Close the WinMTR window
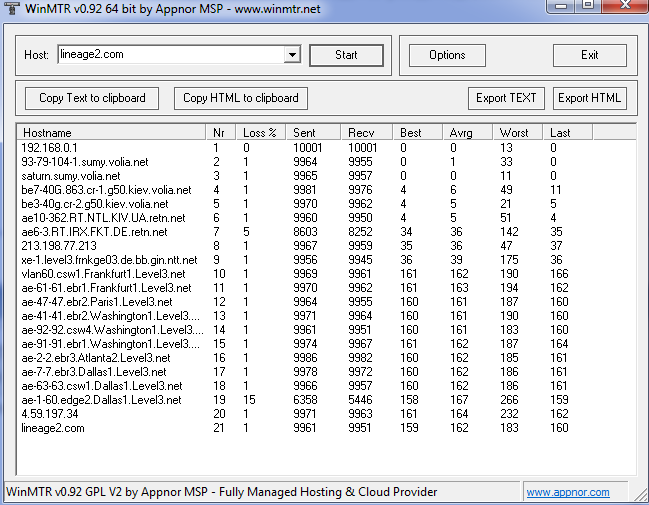649x505 pixels. (625, 5)
